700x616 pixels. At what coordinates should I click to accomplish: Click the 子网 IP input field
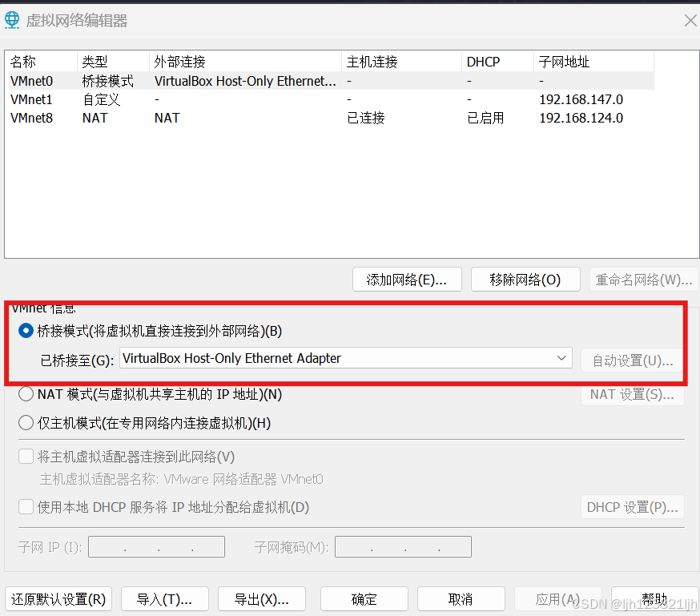[x=156, y=547]
